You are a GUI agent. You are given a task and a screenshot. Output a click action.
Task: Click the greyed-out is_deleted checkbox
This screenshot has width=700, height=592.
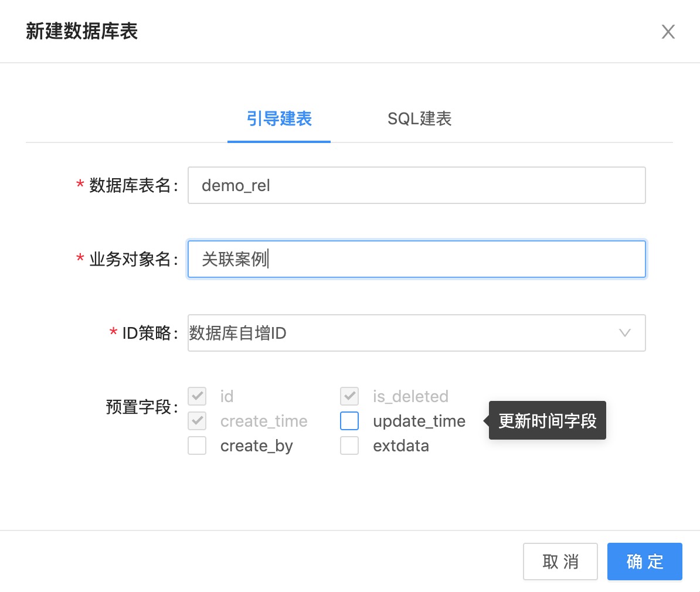pos(349,396)
